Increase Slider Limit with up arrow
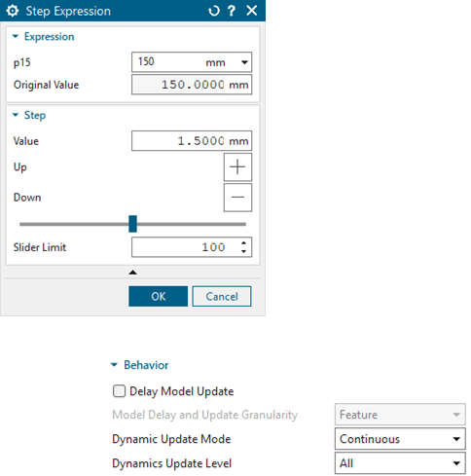Screen dimensions: 471x476 244,242
